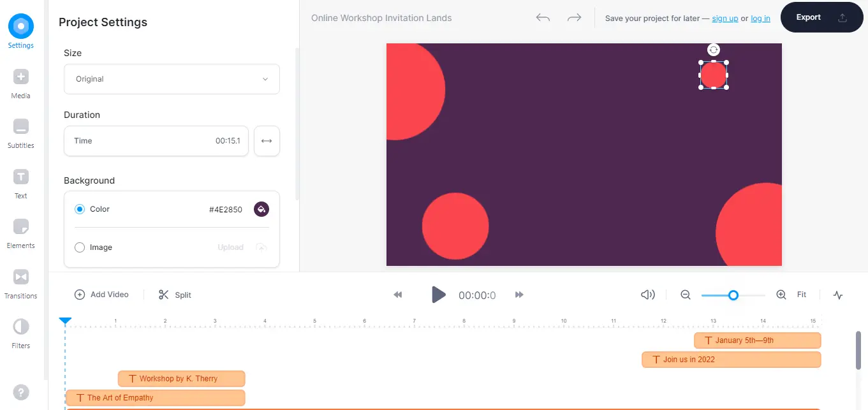
Task: Switch to the Filters tab
Action: coord(21,333)
